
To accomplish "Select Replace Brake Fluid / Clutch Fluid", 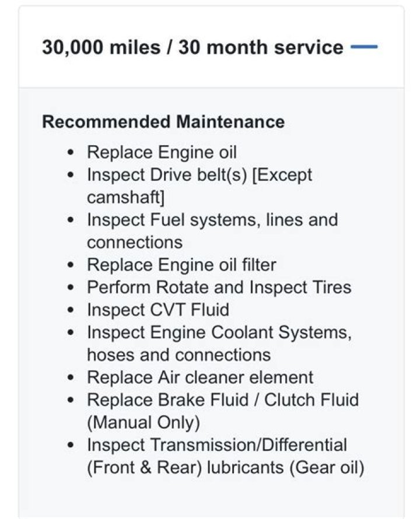I will click(222, 400).
